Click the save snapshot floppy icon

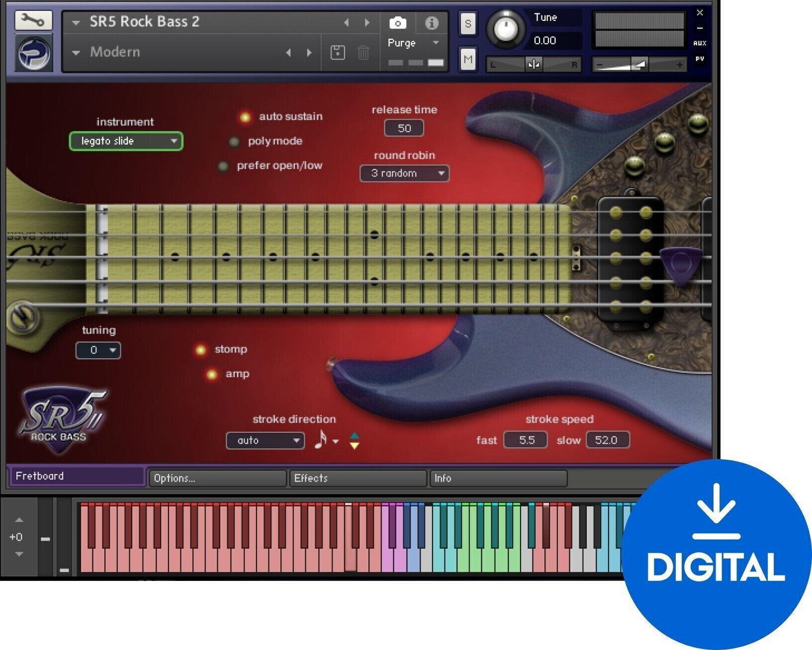point(339,53)
